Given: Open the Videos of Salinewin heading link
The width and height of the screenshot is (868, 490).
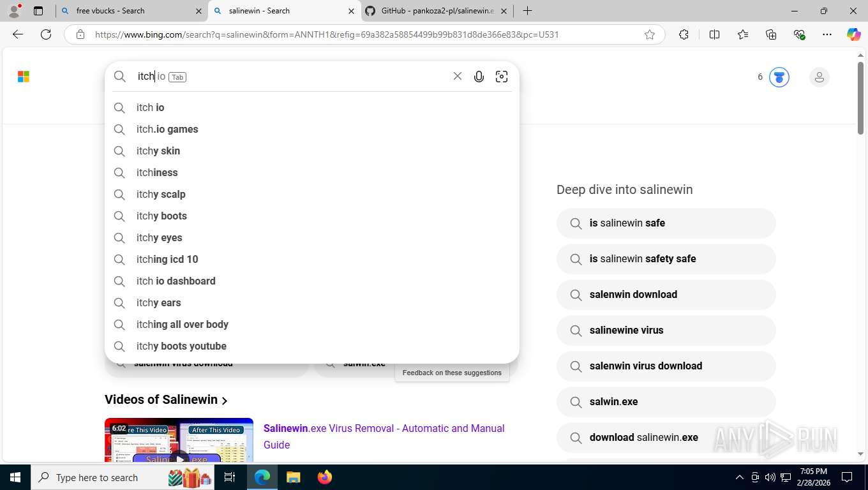Looking at the screenshot, I should [166, 400].
